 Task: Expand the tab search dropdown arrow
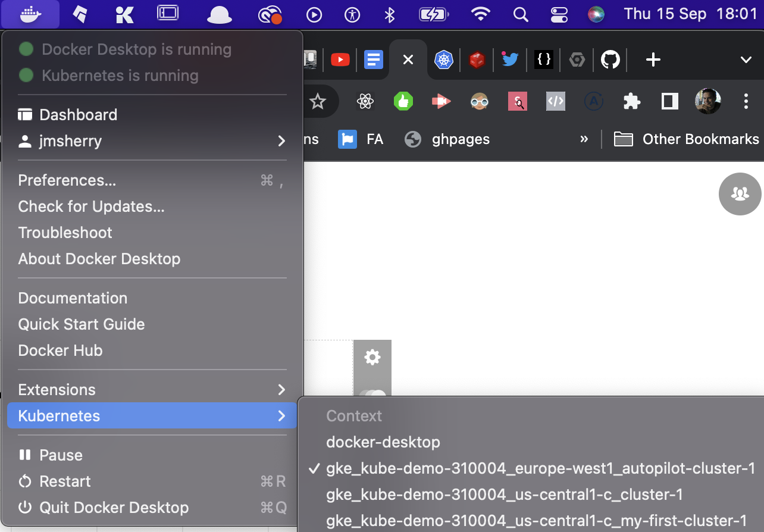point(746,60)
